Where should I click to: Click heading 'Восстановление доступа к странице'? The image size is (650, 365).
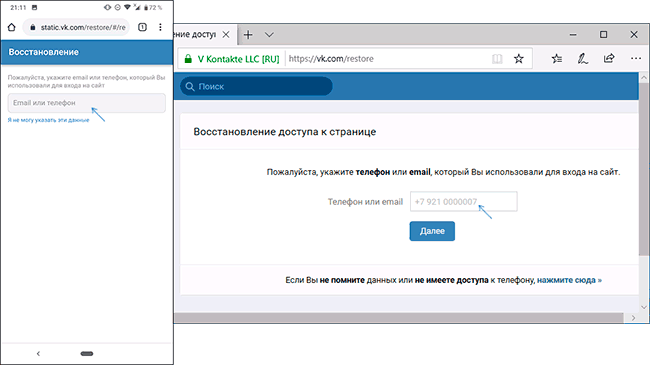pos(285,132)
